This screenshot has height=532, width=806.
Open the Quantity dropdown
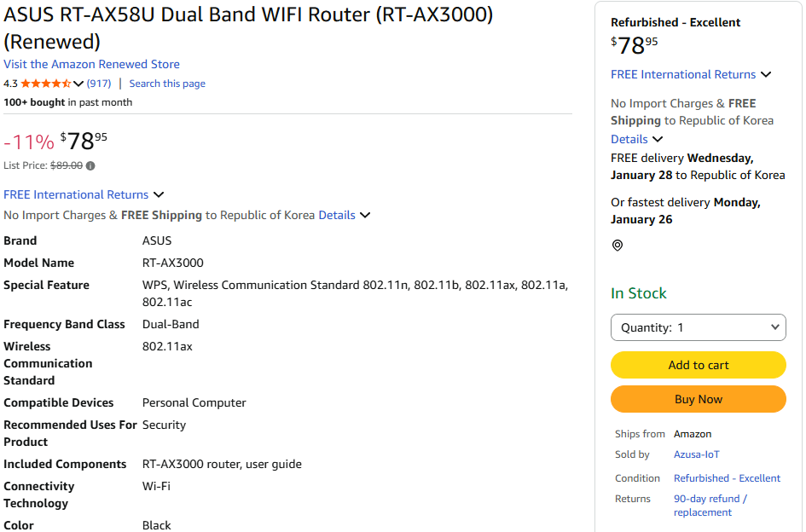[x=699, y=327]
